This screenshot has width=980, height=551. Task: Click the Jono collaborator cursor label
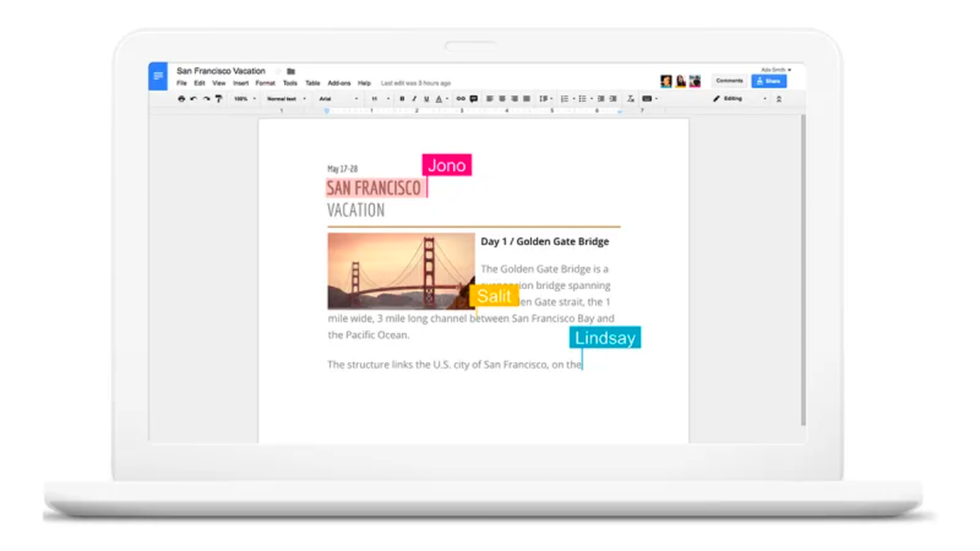(x=447, y=165)
